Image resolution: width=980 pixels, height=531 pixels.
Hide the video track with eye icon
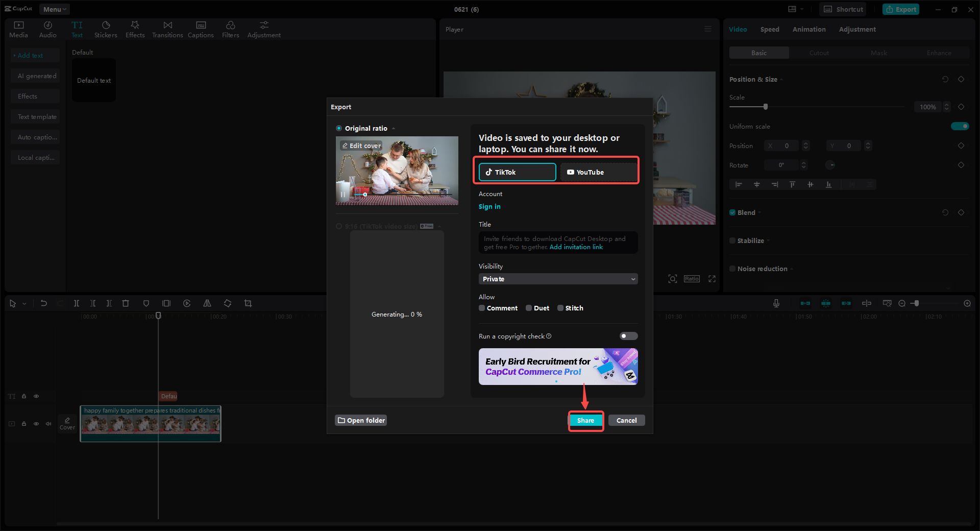(x=36, y=424)
